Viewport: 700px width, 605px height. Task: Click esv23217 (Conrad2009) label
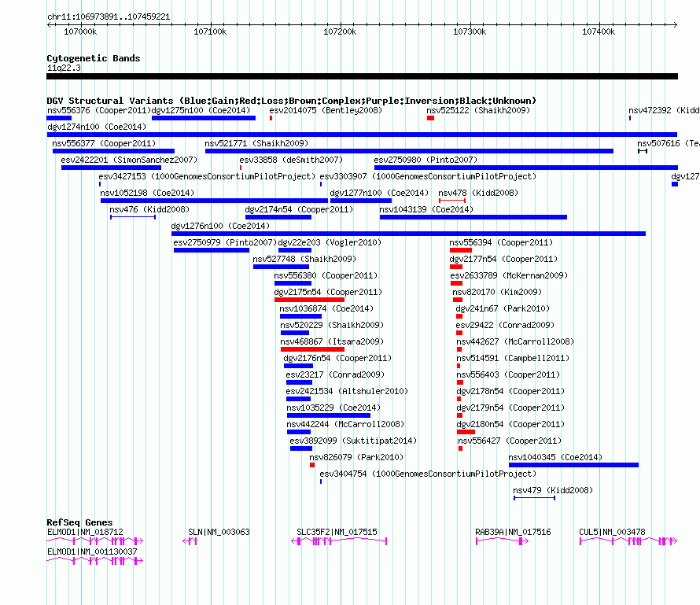pos(335,374)
